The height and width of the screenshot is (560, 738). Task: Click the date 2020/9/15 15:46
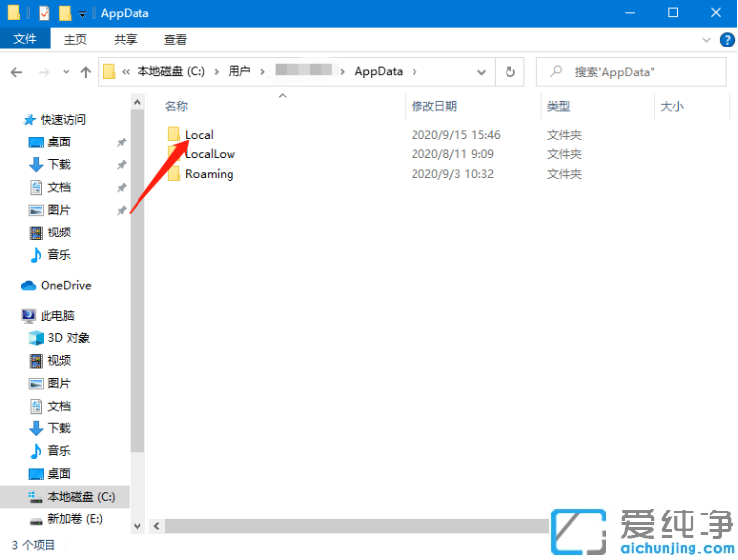point(456,135)
